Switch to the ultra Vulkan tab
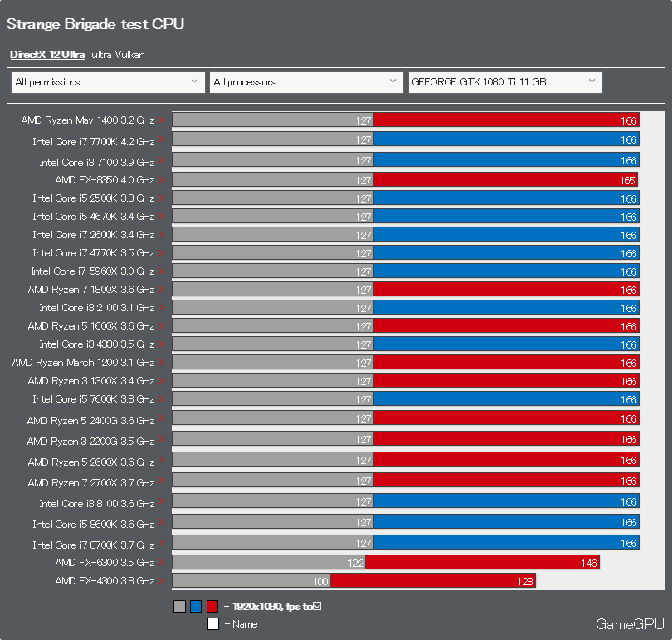The width and height of the screenshot is (672, 640). (x=118, y=55)
